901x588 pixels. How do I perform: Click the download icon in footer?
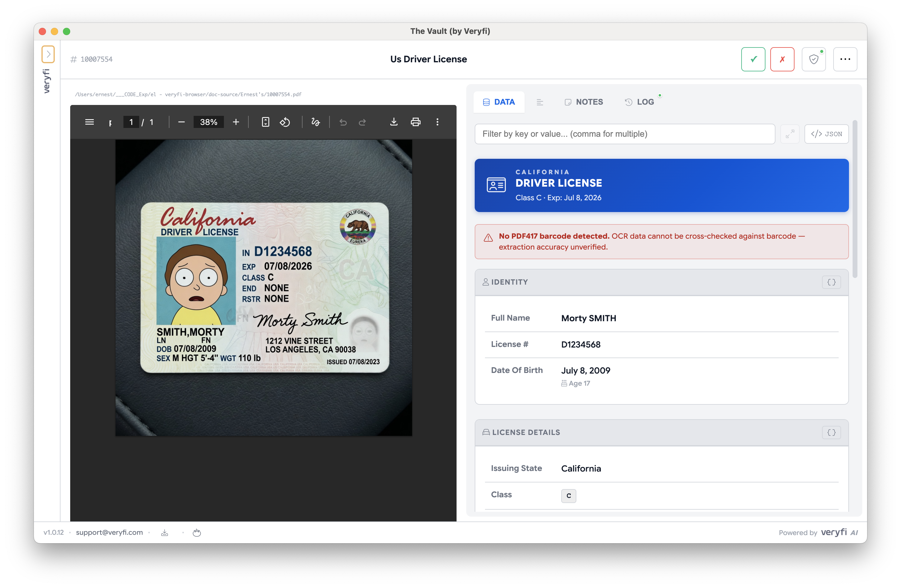pos(164,532)
